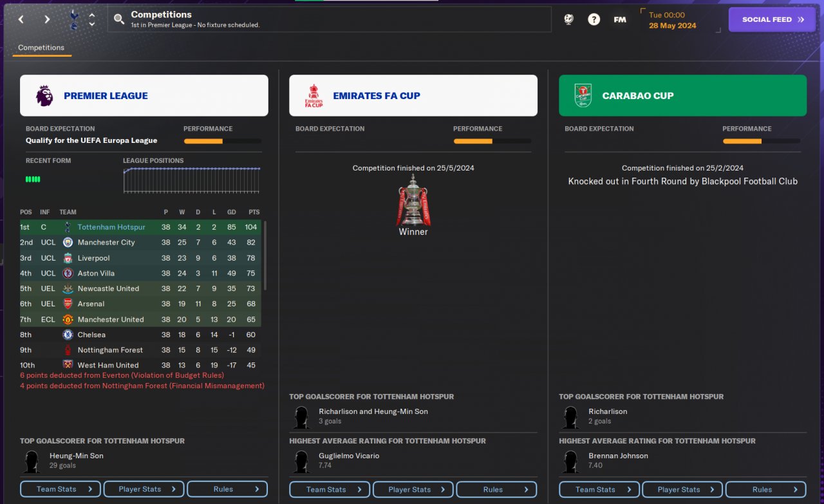Open the FM menu icon
824x504 pixels.
[x=620, y=19]
